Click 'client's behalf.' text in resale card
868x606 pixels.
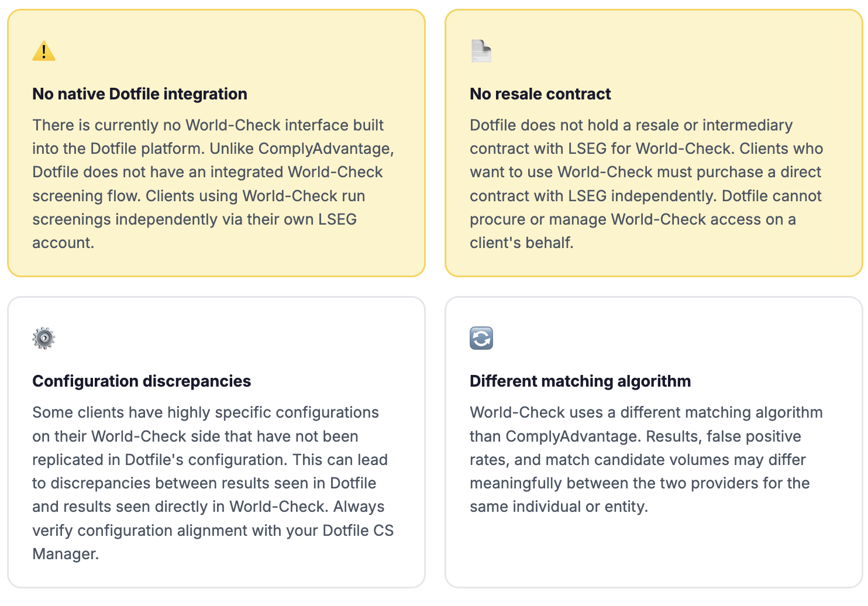522,243
